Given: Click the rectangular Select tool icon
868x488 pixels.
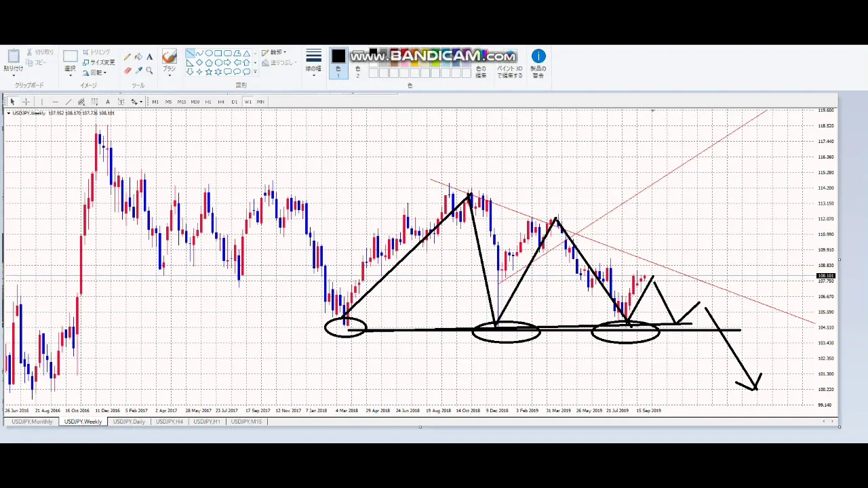Looking at the screenshot, I should (x=71, y=56).
